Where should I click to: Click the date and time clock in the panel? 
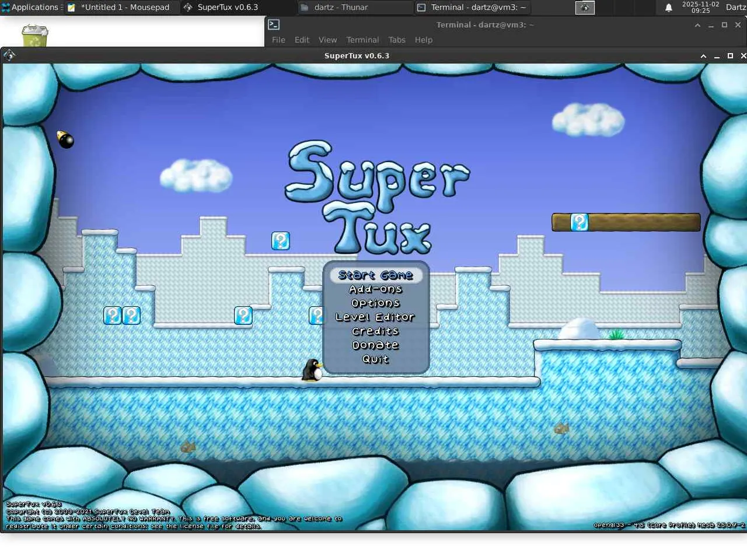coord(700,7)
